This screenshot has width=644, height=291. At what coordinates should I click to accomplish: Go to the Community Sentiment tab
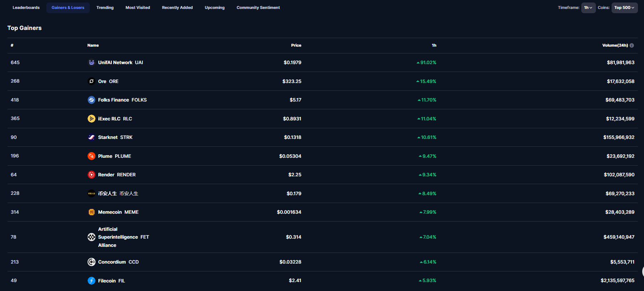point(258,7)
